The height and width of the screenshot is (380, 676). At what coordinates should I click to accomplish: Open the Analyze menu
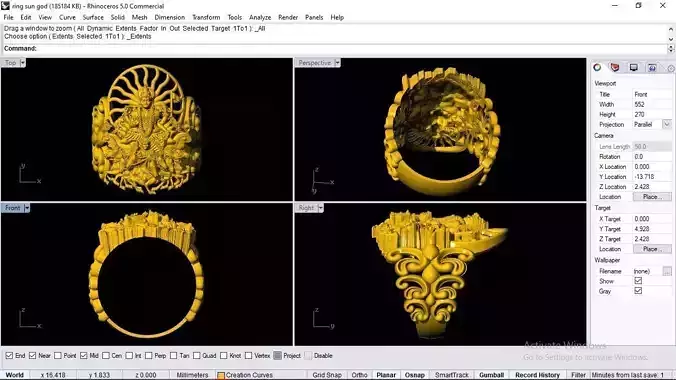point(260,17)
